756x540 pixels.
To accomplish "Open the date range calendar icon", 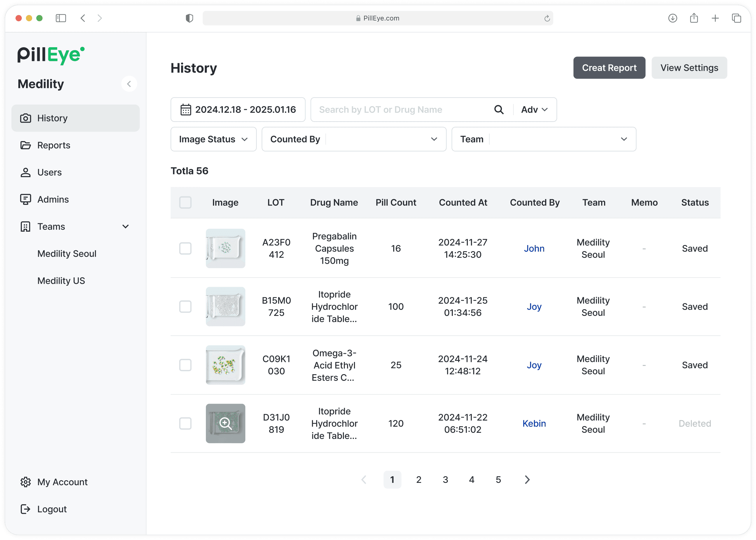I will point(186,110).
